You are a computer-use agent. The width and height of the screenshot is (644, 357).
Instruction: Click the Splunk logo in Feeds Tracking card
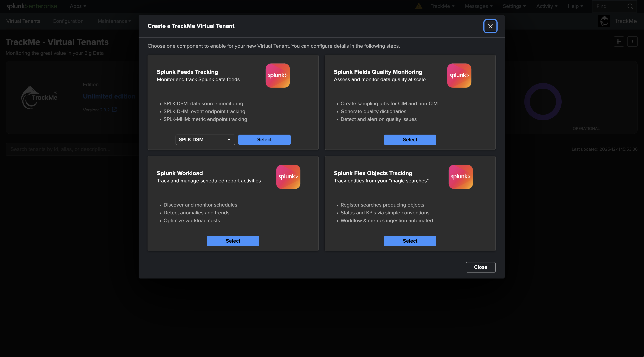278,75
